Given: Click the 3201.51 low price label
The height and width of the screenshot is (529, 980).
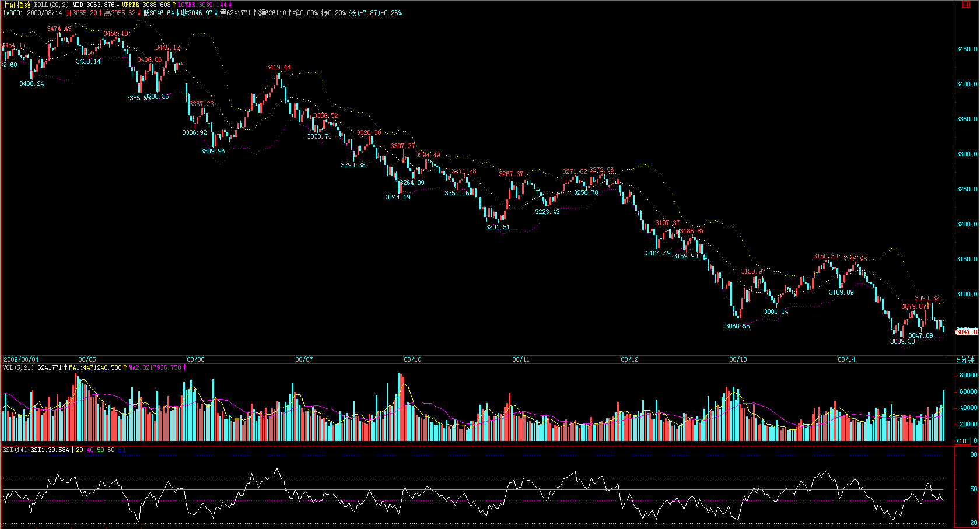Looking at the screenshot, I should coord(498,227).
